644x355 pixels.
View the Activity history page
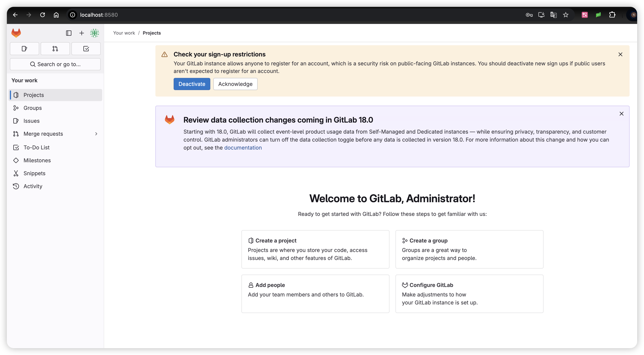33,186
